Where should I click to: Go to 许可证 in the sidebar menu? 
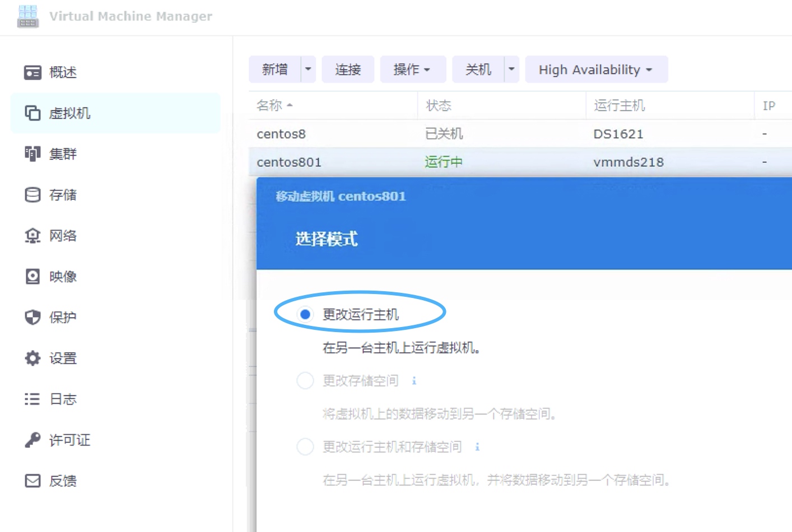[69, 440]
